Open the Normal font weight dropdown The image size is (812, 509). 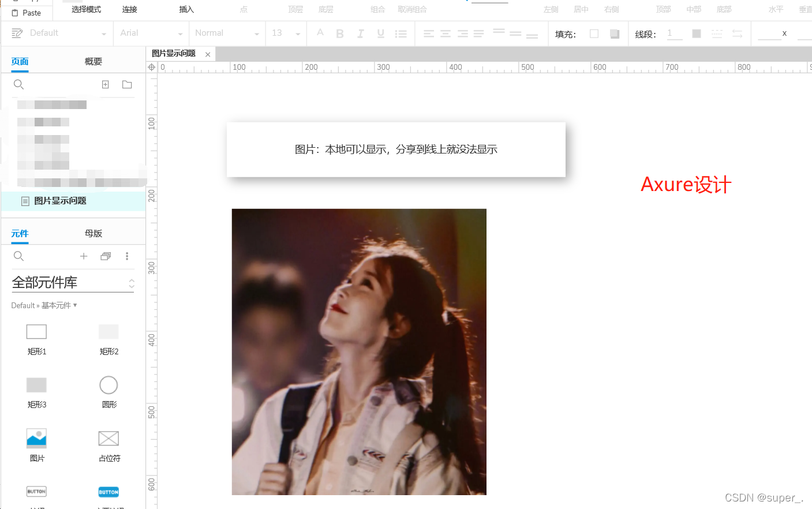227,33
